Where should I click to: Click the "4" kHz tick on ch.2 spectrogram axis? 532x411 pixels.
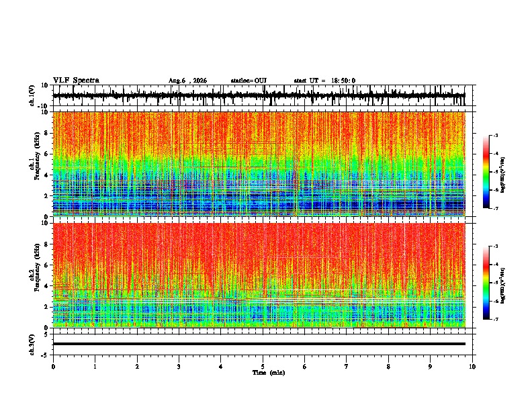pyautogui.click(x=46, y=286)
